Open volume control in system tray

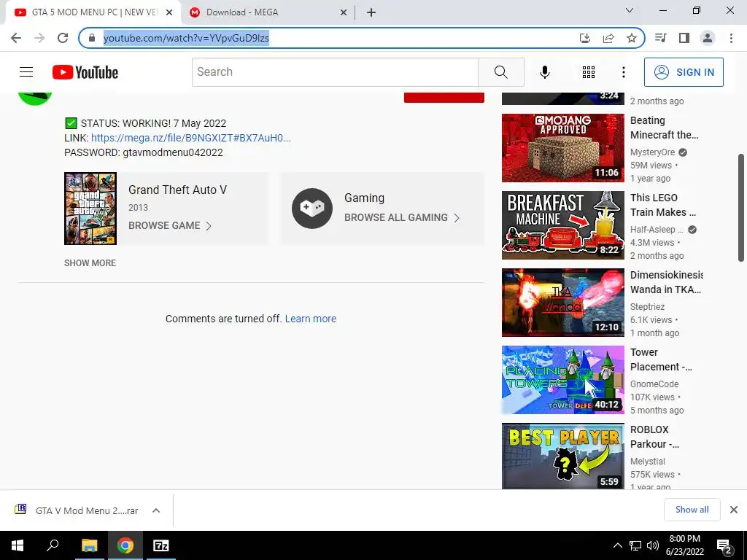(653, 545)
